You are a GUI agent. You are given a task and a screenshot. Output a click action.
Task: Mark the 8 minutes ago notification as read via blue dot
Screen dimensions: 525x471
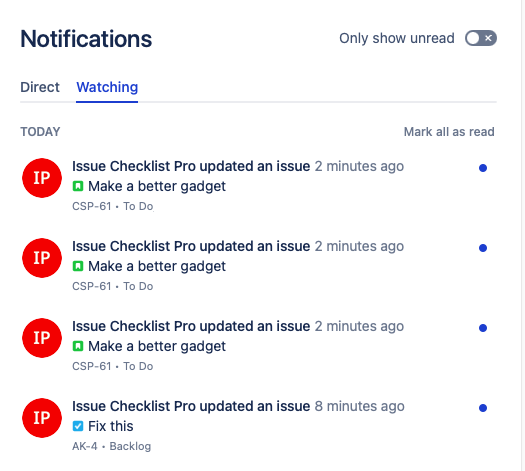click(x=483, y=408)
